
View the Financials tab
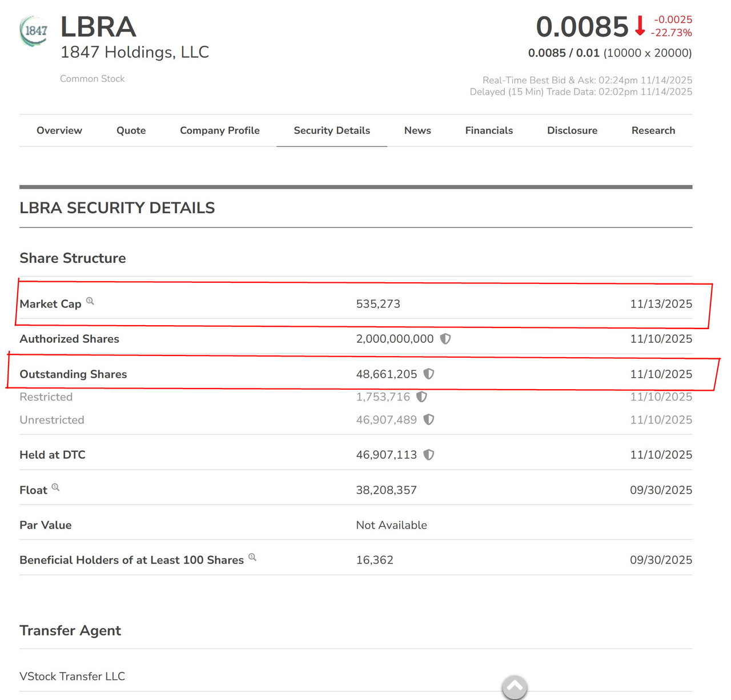coord(489,130)
